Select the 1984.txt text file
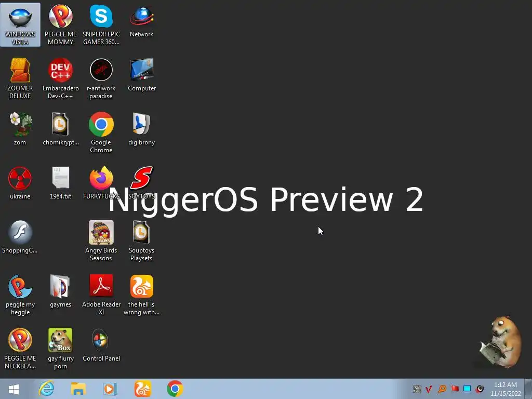This screenshot has height=399, width=532. [60, 183]
